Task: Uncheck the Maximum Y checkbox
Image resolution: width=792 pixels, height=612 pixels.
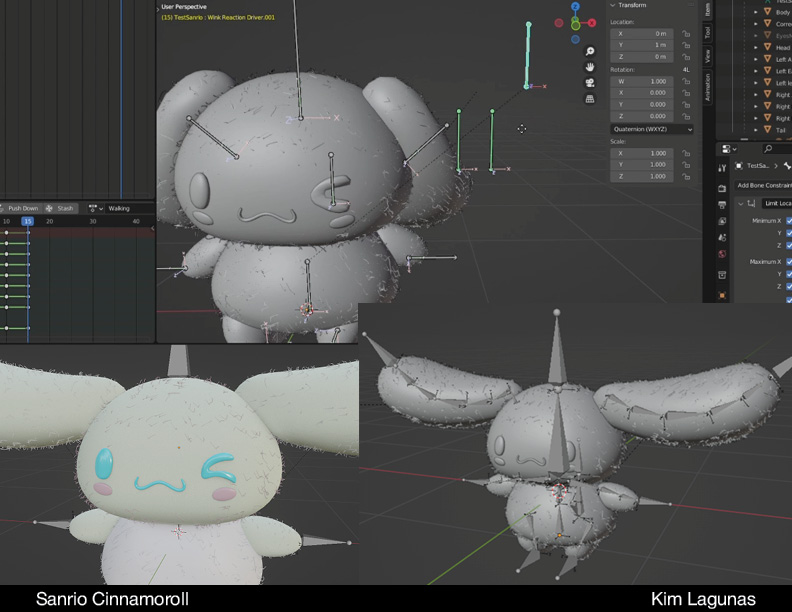Action: pyautogui.click(x=789, y=274)
